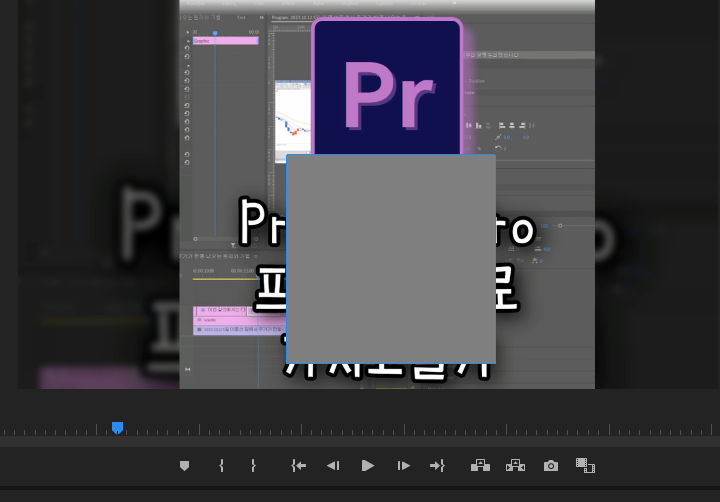
Task: Click the blue playhead on the time ruler
Action: click(x=118, y=428)
